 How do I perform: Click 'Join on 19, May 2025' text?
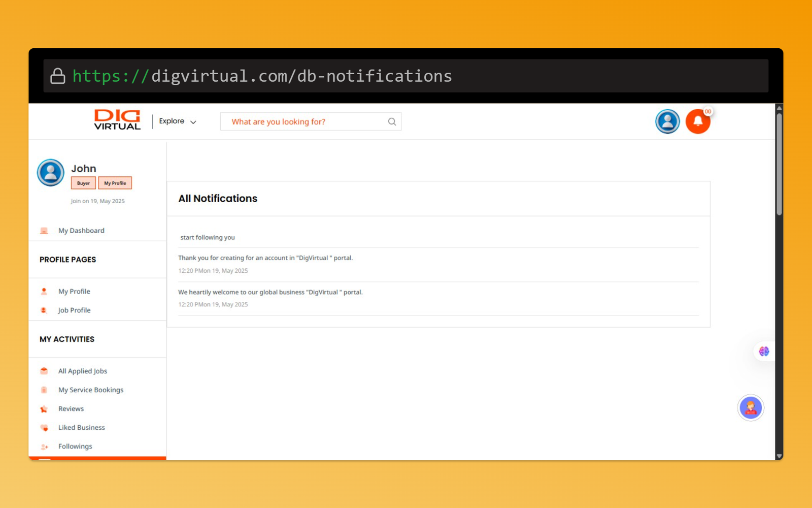tap(97, 201)
